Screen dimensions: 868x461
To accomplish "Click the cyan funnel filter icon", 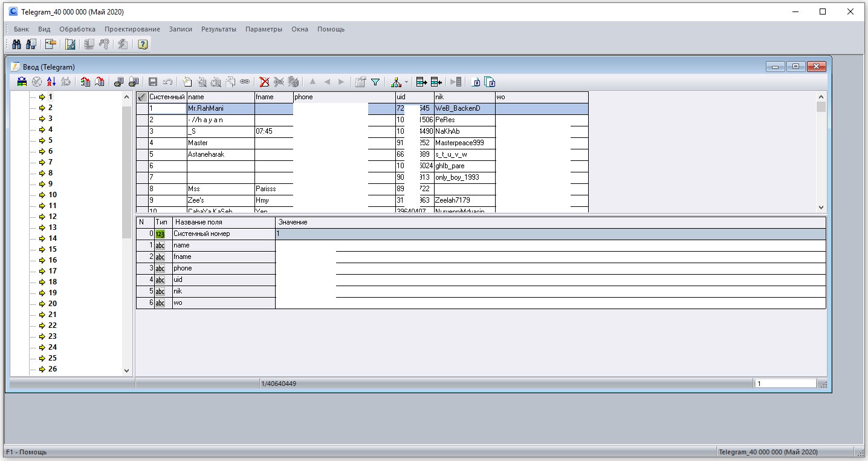I will point(375,82).
